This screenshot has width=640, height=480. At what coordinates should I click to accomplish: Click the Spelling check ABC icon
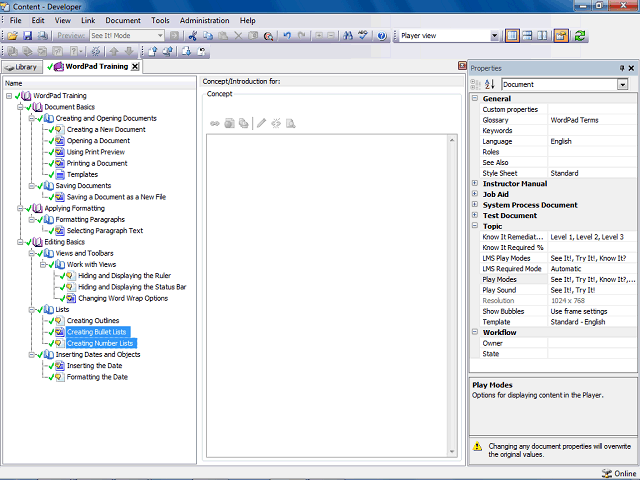[363, 36]
